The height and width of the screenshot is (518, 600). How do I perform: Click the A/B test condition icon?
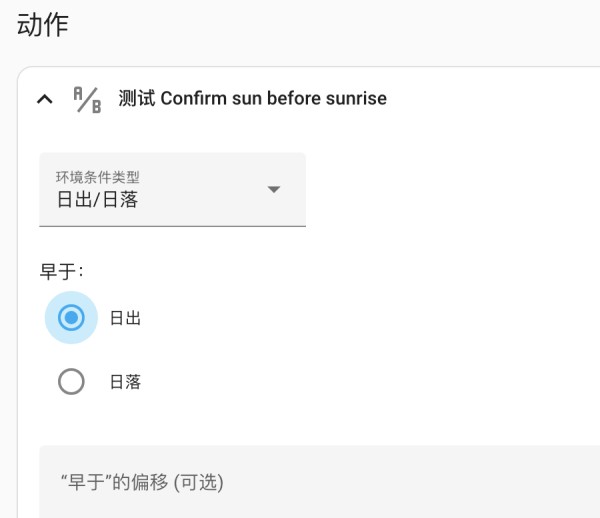(87, 100)
